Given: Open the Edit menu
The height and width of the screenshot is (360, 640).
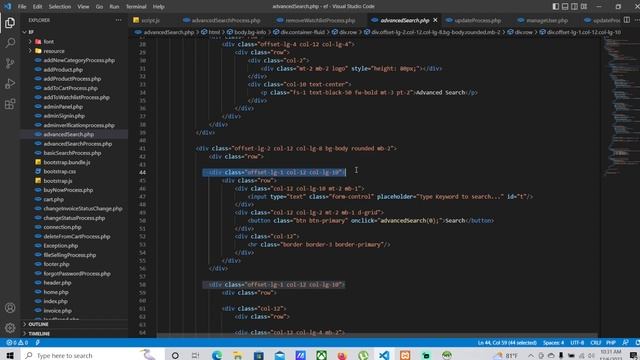Looking at the screenshot, I should point(38,7).
